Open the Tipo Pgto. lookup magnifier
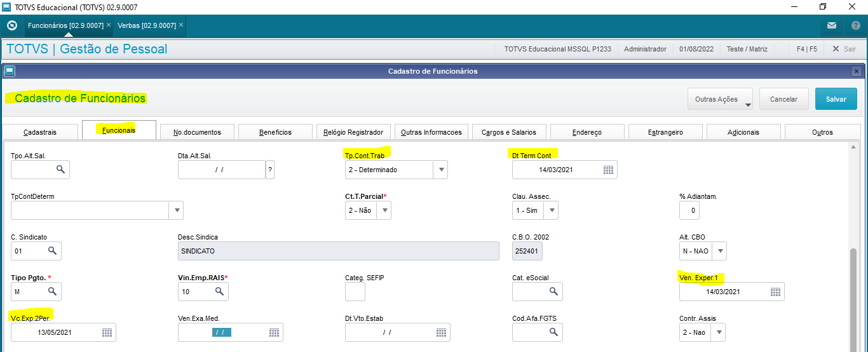Screen dimensions: 868x352 pos(53,292)
